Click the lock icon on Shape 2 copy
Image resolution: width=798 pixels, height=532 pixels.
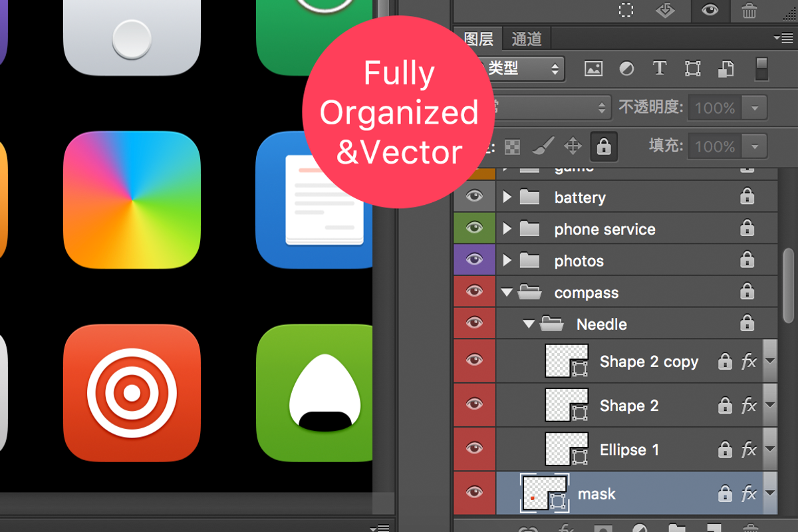725,360
